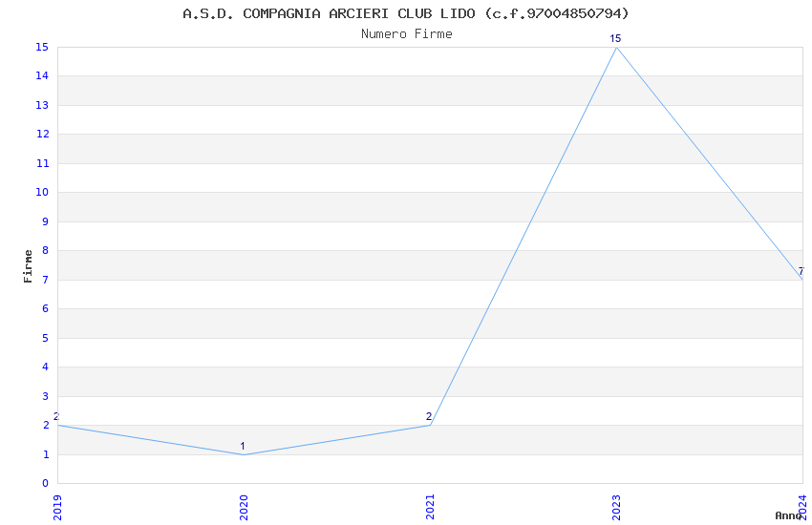Viewport: 812px width, 525px height.
Task: Click y-axis tick value 15
Action: (x=42, y=47)
